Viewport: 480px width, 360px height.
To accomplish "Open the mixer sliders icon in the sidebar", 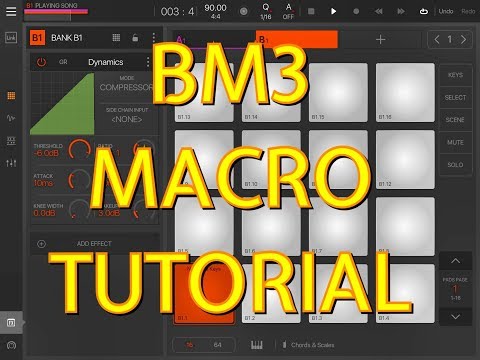I will point(11,163).
